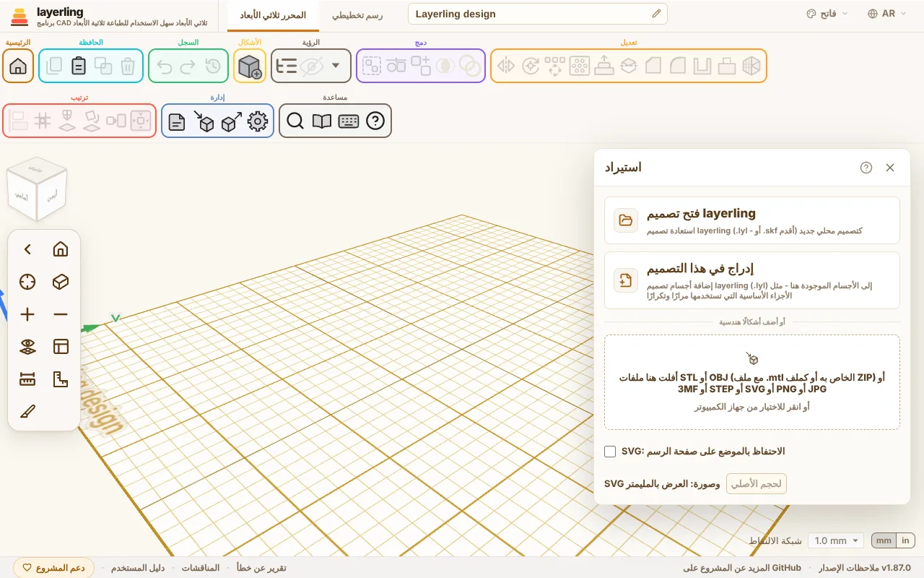924x578 pixels.
Task: Click the cube view icon in the view panel
Action: [x=61, y=282]
